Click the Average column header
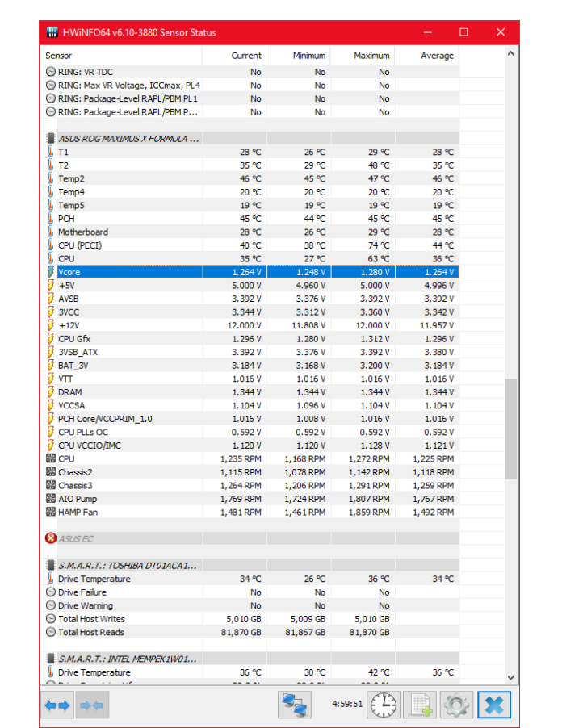Viewport: 562px width, 728px height. point(426,56)
